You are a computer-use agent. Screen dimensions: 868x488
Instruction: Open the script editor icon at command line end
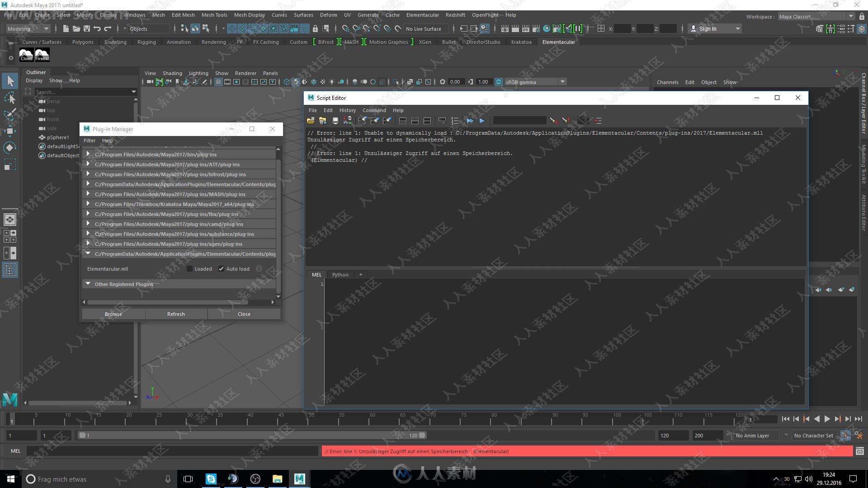click(859, 451)
